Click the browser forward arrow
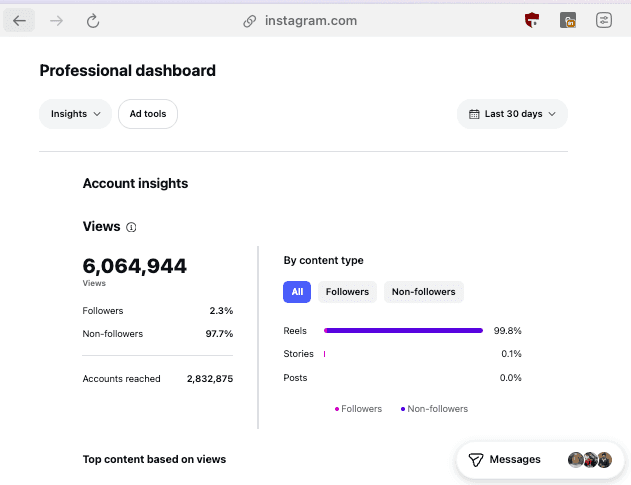Viewport: 631px width, 485px height. click(x=56, y=21)
